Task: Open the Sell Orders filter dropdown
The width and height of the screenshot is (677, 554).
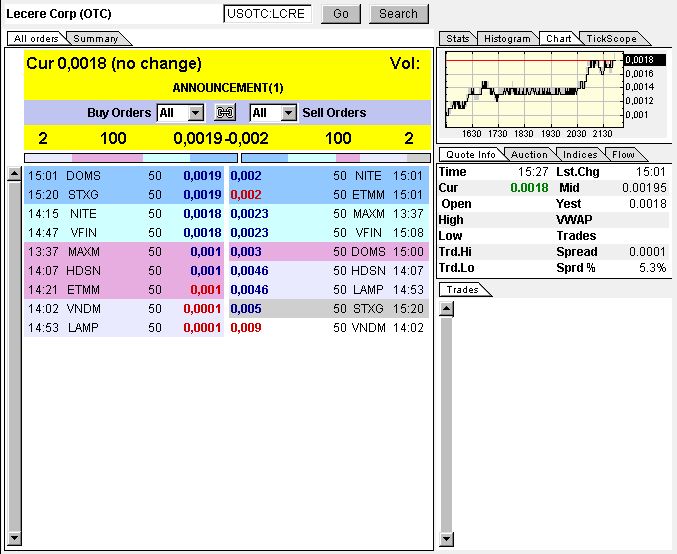Action: tap(288, 113)
